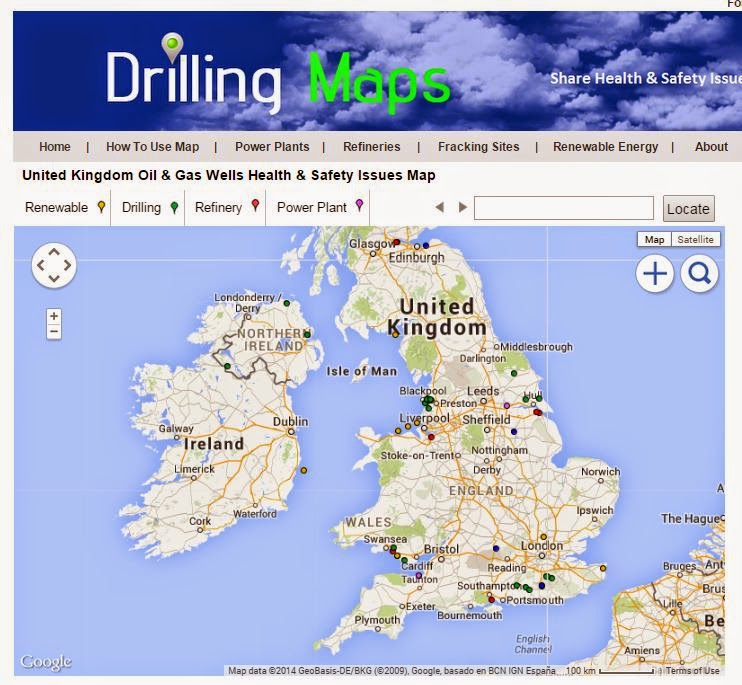Viewport: 742px width, 685px height.
Task: Click the previous location left arrow
Action: (440, 207)
